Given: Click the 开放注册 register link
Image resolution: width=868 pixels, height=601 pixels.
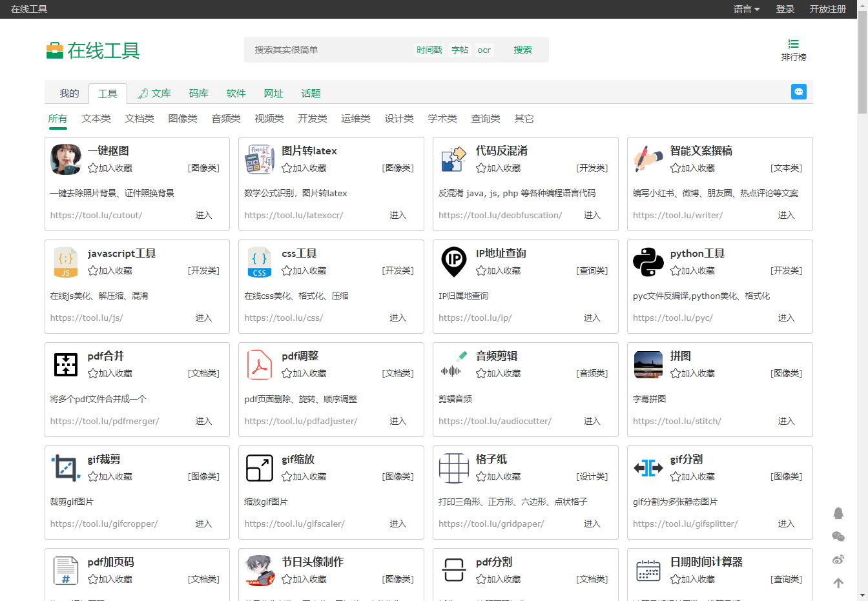Looking at the screenshot, I should click(x=828, y=9).
